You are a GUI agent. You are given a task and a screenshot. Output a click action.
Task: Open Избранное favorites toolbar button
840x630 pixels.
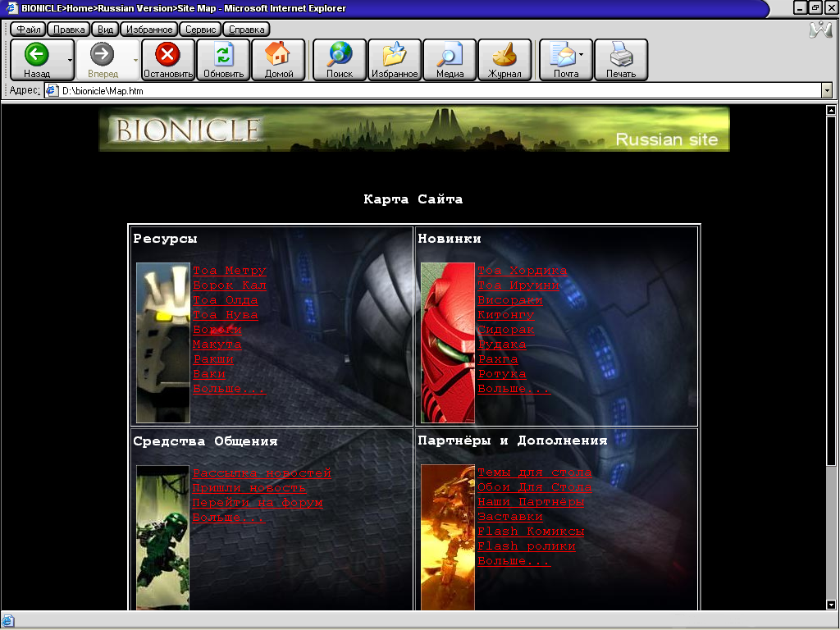(x=395, y=60)
